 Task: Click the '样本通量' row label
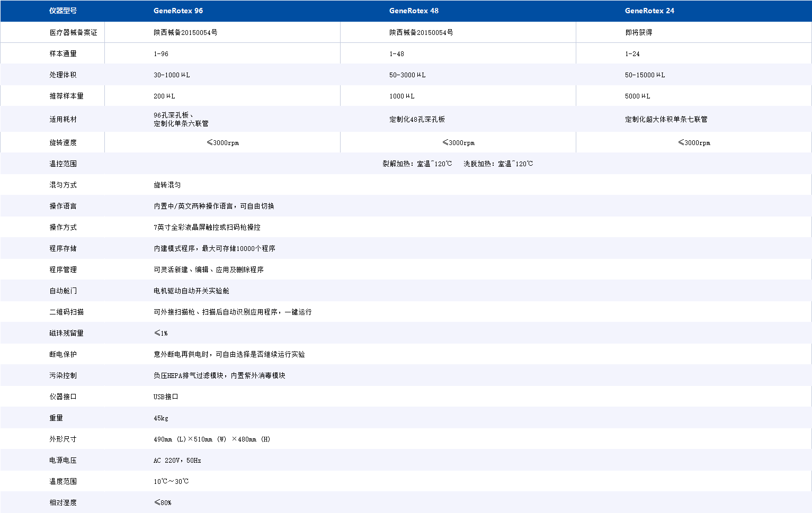[63, 53]
